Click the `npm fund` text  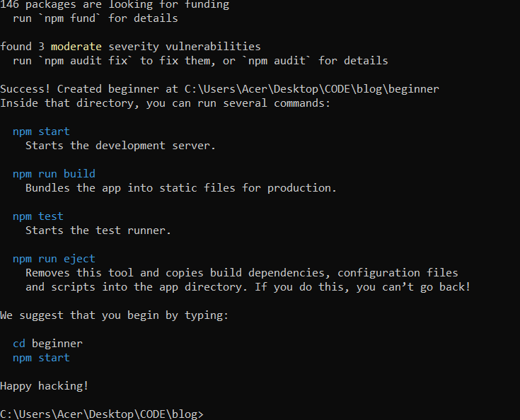69,18
